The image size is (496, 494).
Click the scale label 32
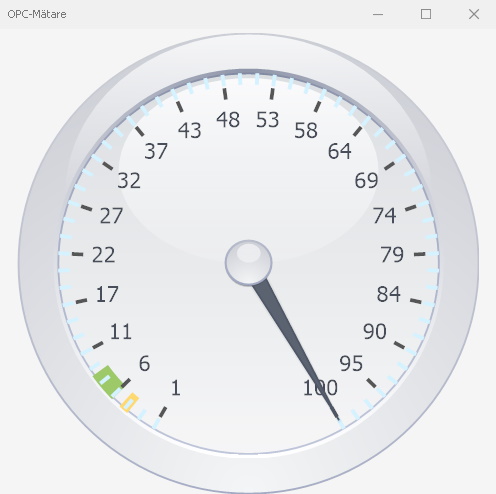tap(129, 181)
